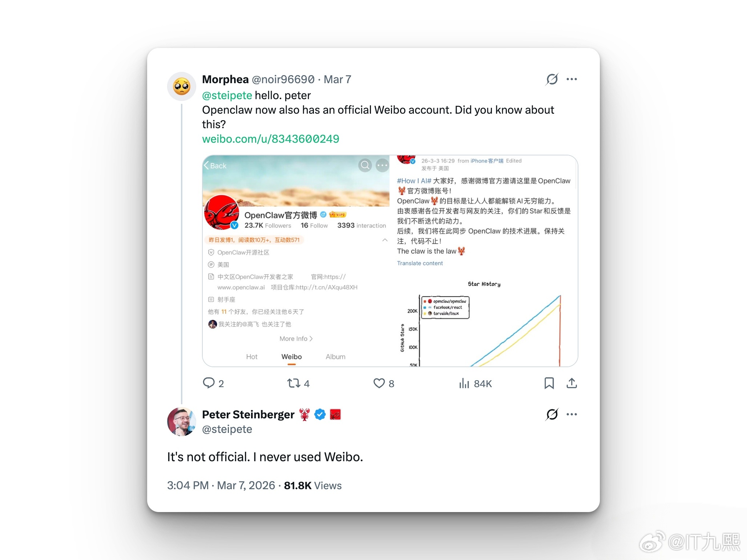This screenshot has width=747, height=560.
Task: Bookmark Morphea's tweet
Action: (549, 383)
